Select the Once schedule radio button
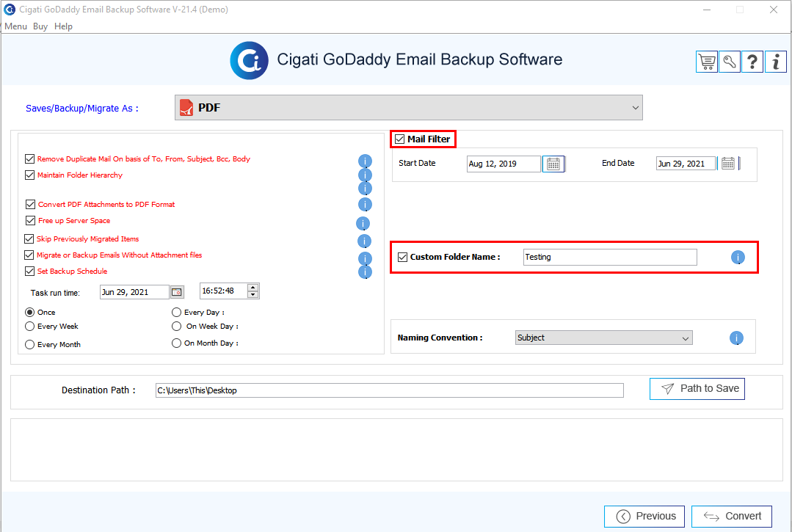The width and height of the screenshot is (792, 532). [30, 313]
